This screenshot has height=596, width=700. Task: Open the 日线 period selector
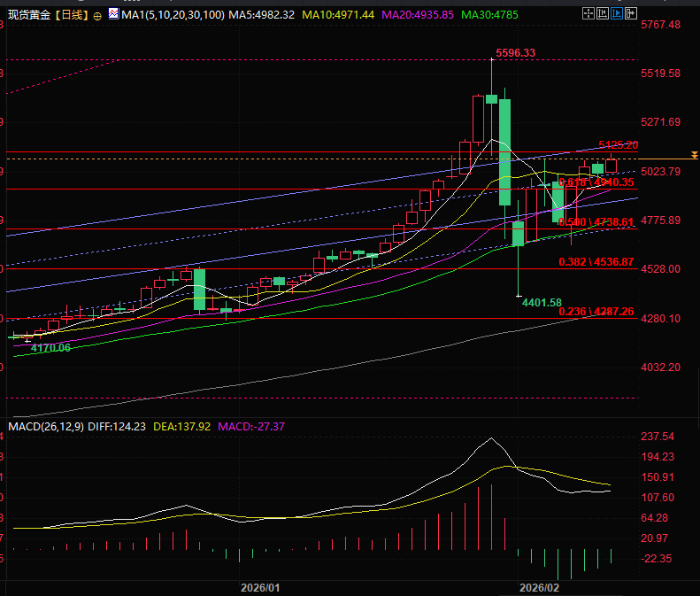click(73, 15)
